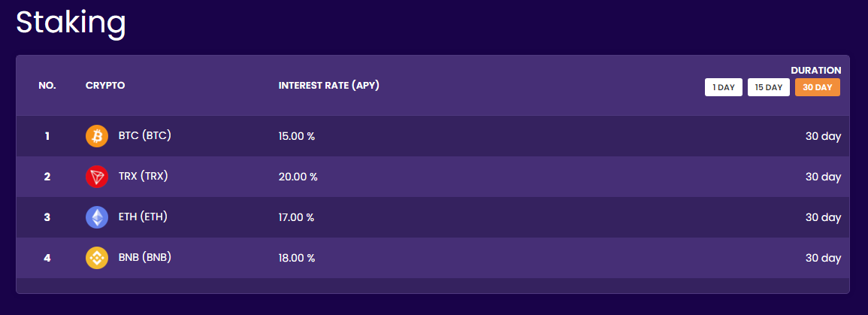Click the red TRON coin icon
Screen dimensions: 868x315
[97, 177]
